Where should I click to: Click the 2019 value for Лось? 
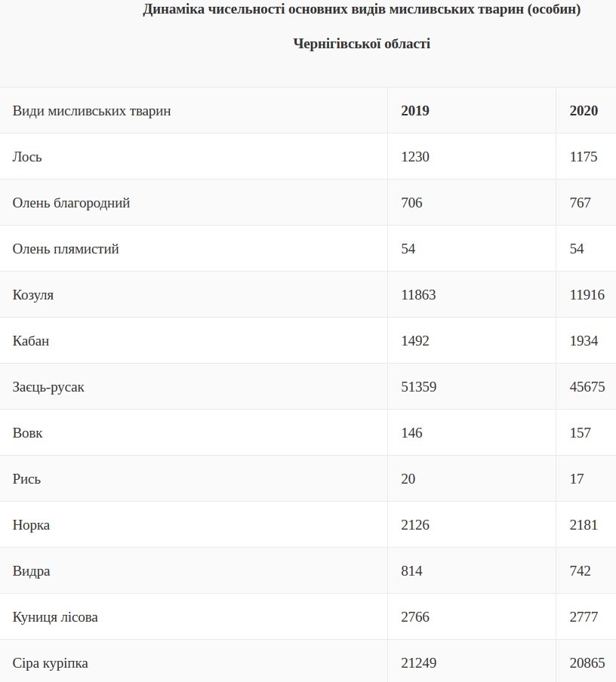tap(415, 157)
